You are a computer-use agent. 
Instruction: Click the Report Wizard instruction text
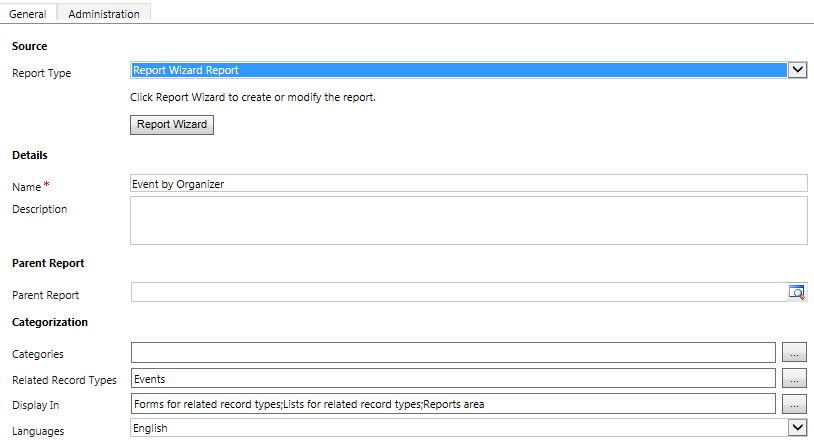(253, 98)
